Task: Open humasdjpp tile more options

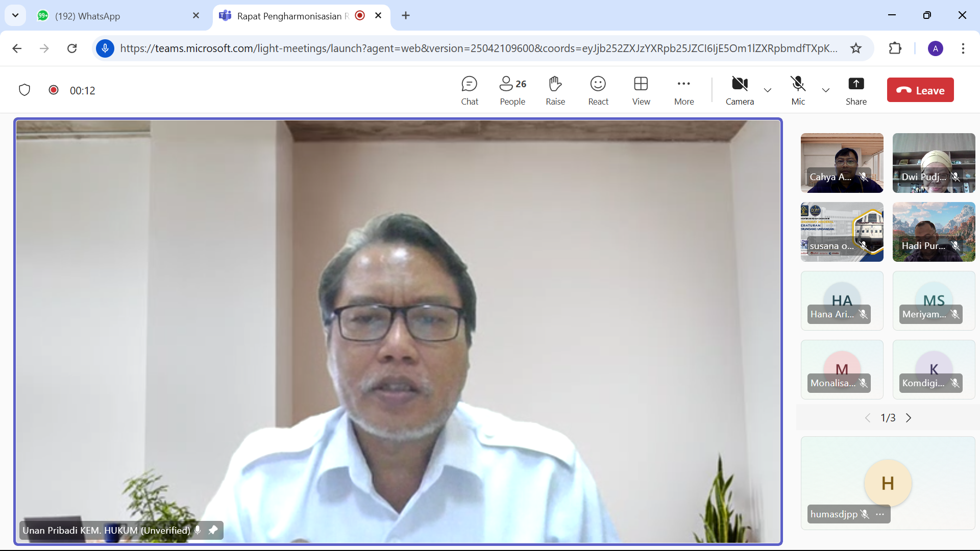Action: click(x=880, y=514)
